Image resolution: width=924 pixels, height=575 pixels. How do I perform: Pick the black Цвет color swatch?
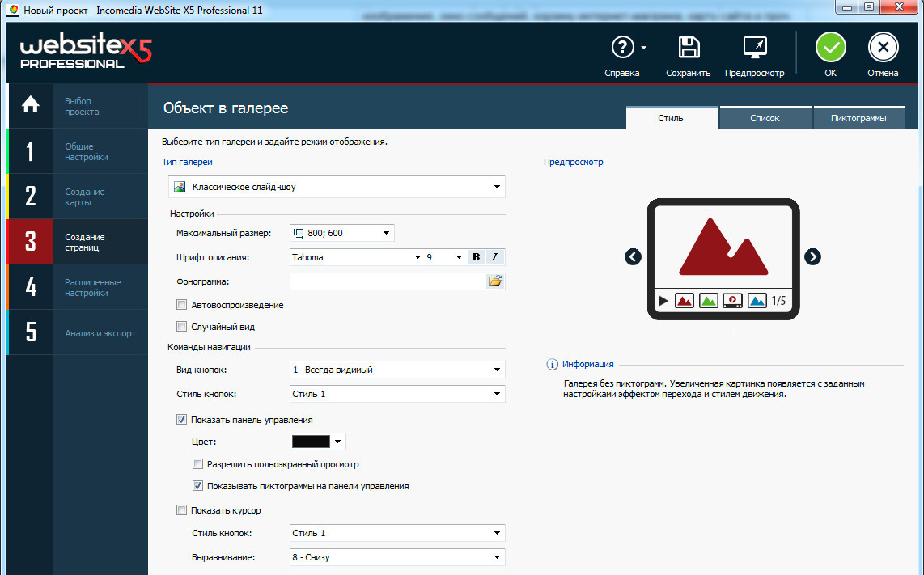tap(311, 442)
